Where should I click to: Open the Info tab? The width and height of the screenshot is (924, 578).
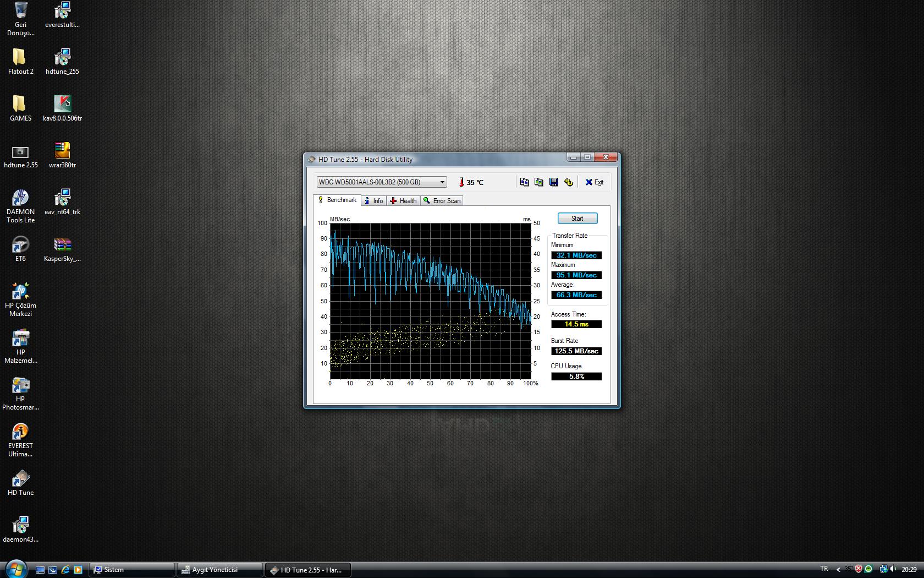(x=374, y=201)
